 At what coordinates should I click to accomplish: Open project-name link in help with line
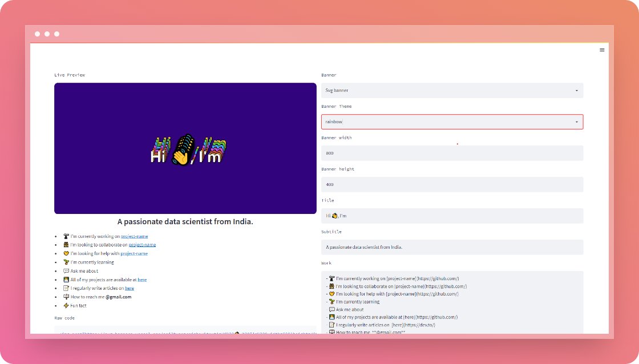click(134, 253)
